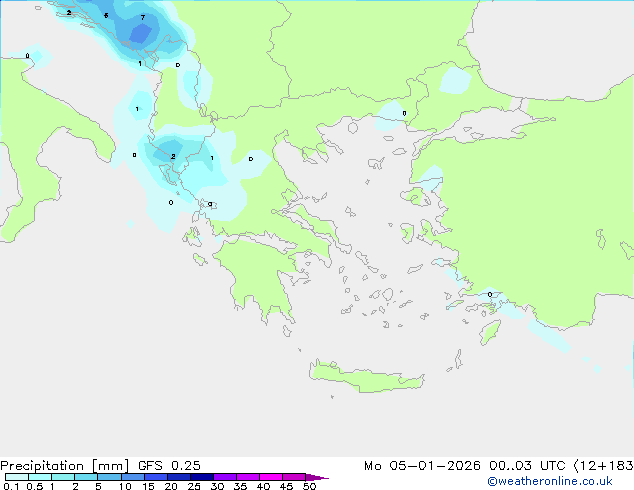Select the 0.5–1 mm legend color segment
Image resolution: width=634 pixels, height=490 pixels.
pos(40,477)
